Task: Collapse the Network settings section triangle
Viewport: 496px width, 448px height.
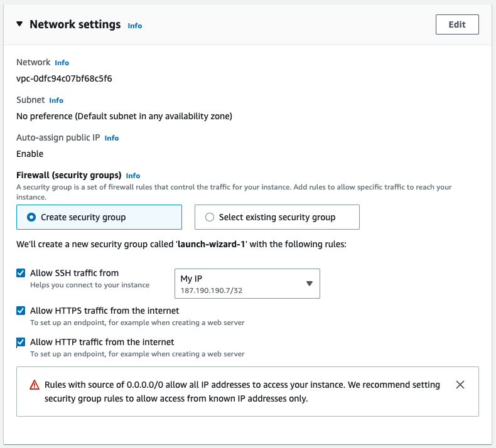Action: (19, 24)
